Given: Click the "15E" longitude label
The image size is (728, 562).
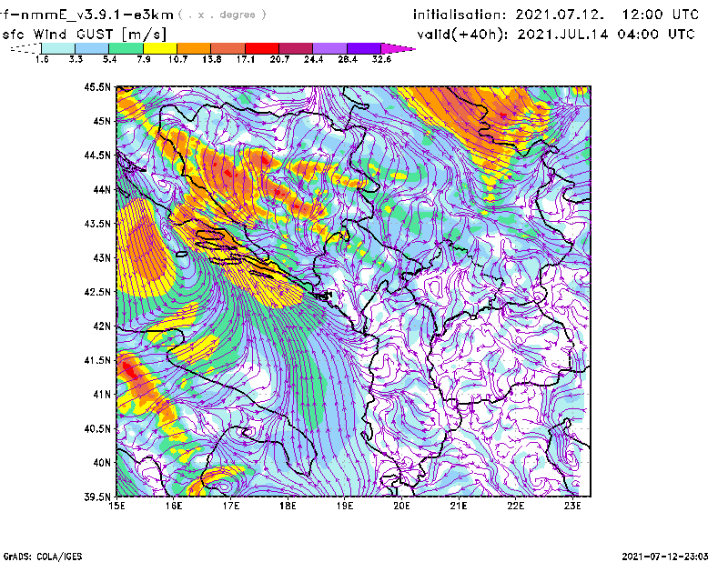Looking at the screenshot, I should [x=117, y=506].
